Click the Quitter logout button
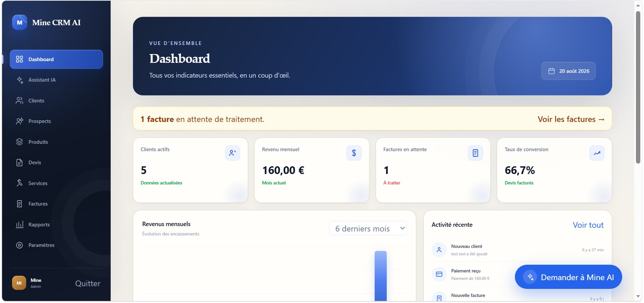644x303 pixels. (88, 284)
